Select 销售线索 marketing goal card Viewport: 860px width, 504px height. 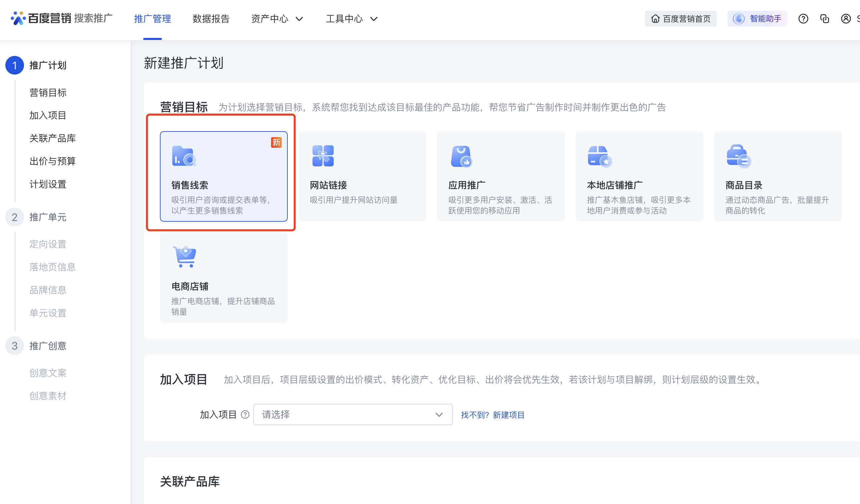pyautogui.click(x=224, y=177)
